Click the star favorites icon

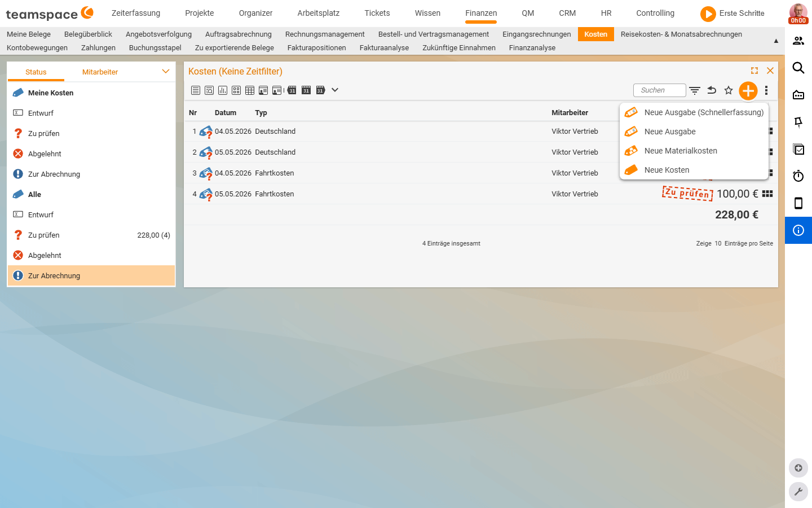pos(729,90)
